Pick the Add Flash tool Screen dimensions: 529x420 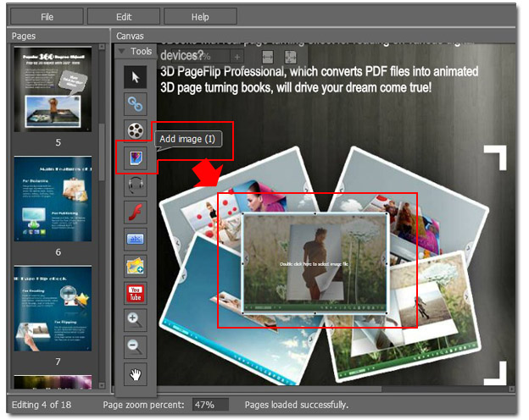136,212
